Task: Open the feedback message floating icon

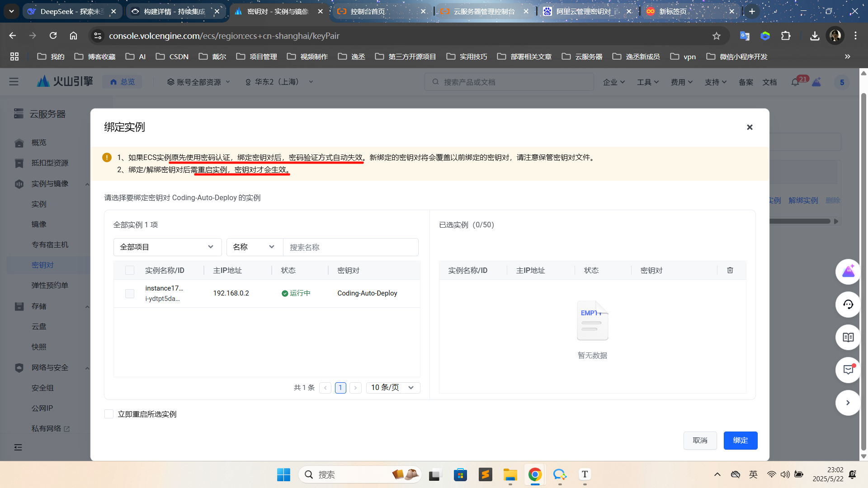Action: (x=848, y=370)
